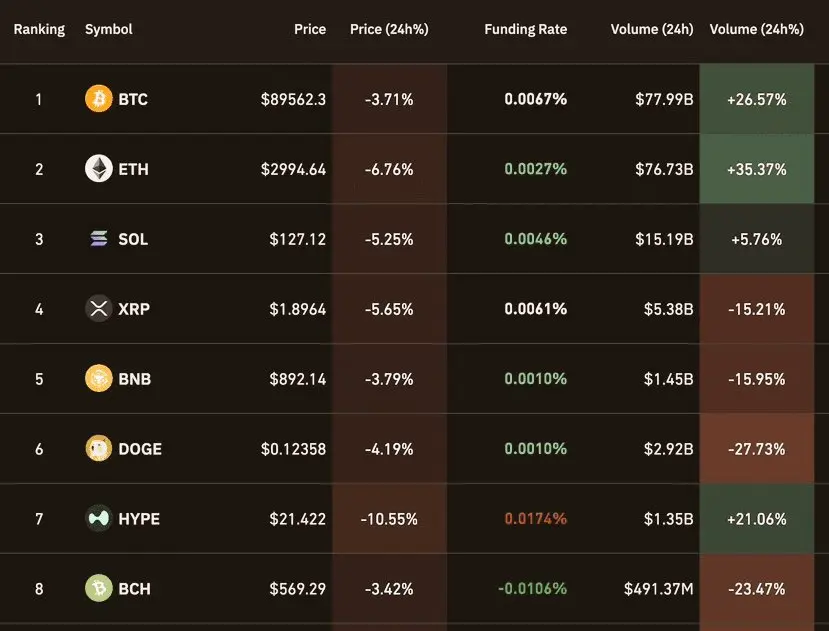Sort by Price (24h%) column header
Screen dimensions: 829x631
point(389,29)
